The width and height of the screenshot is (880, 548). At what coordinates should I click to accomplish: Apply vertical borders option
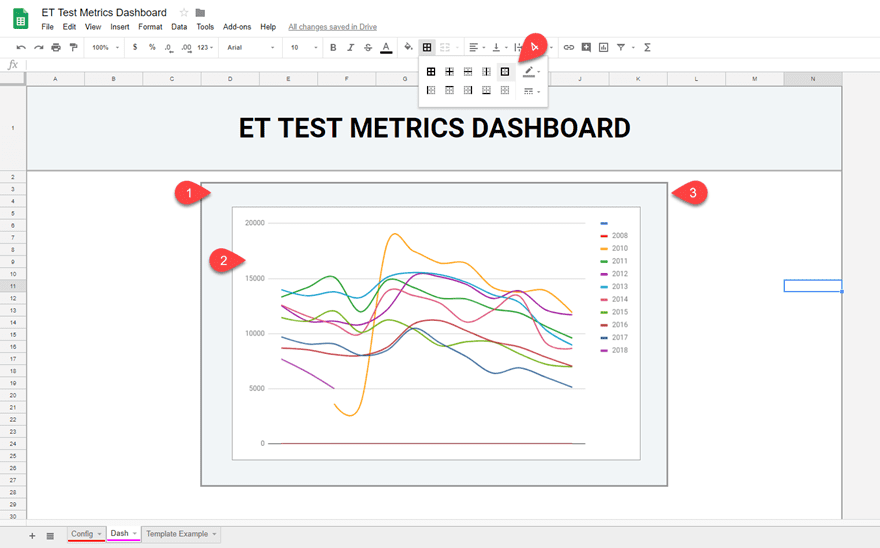(x=487, y=72)
